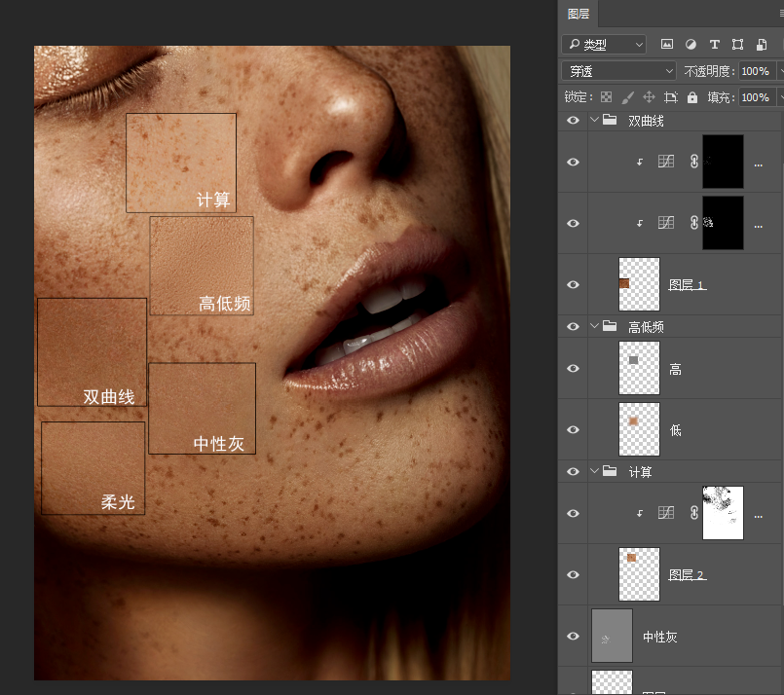Hide the 双曲线 group via eye icon
Screen dimensions: 784x695
click(x=573, y=121)
